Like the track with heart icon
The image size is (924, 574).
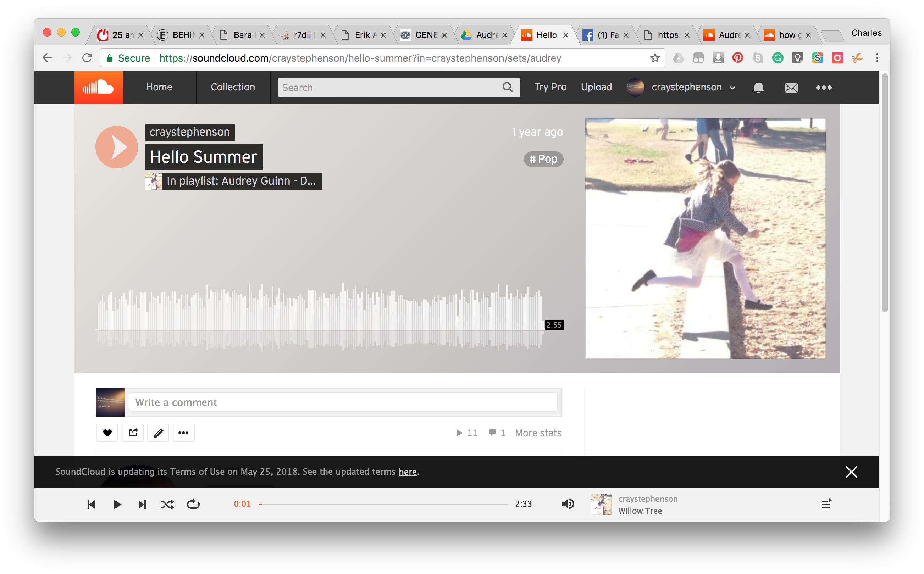[107, 433]
